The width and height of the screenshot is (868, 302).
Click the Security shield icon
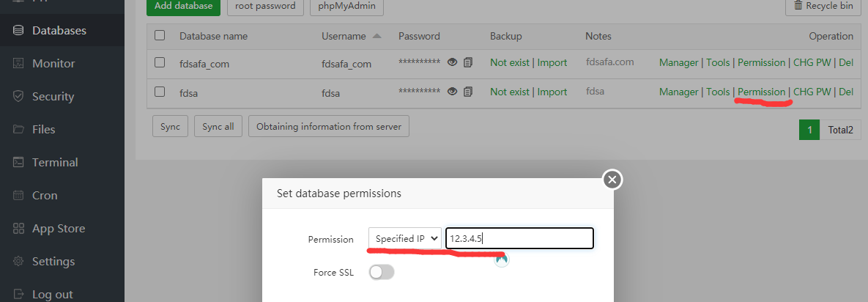pos(18,97)
